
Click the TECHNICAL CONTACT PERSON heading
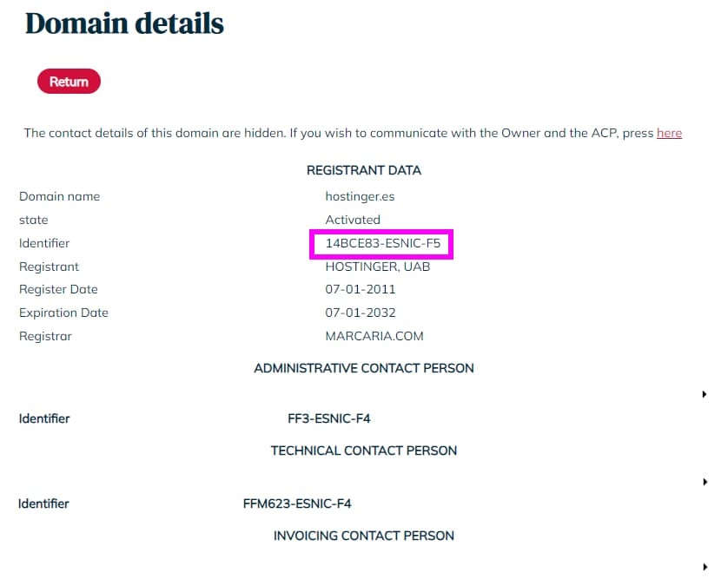(x=364, y=451)
